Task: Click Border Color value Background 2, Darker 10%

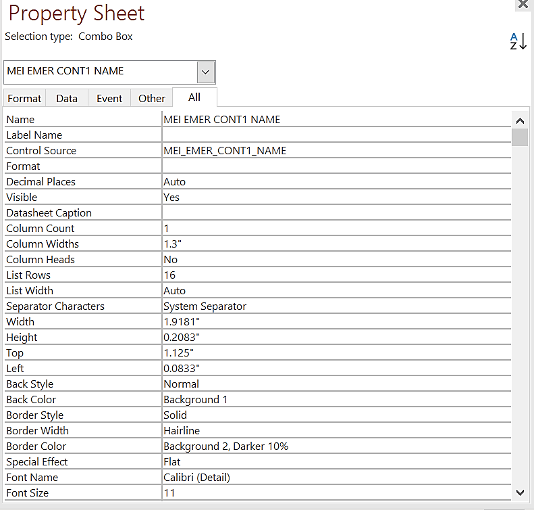Action: pos(336,446)
